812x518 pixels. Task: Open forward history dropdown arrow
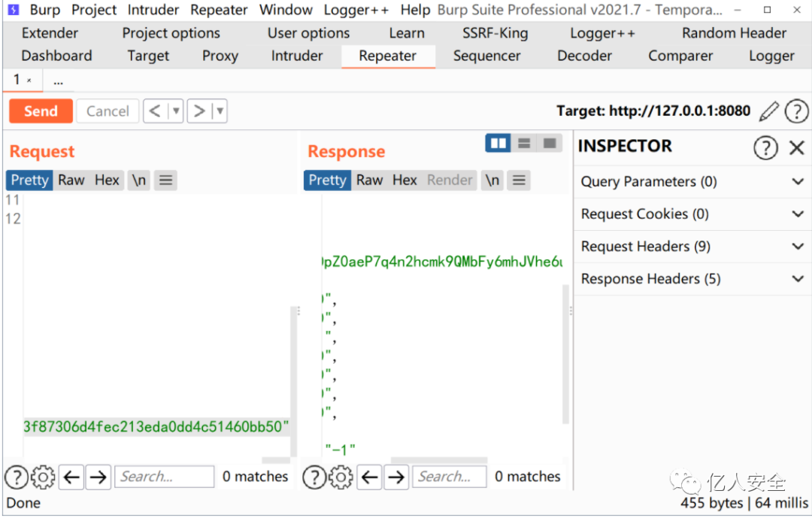click(x=220, y=111)
